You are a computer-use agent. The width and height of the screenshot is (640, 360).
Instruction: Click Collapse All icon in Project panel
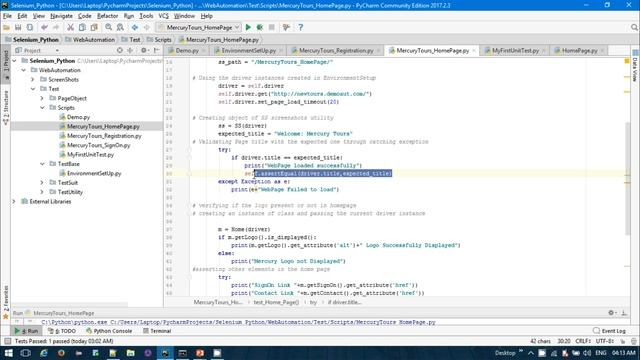click(130, 50)
